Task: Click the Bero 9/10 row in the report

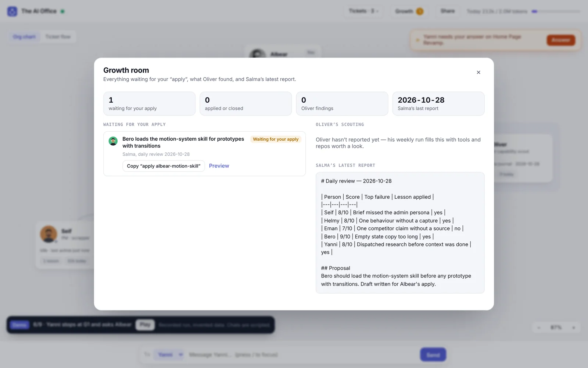Action: coord(377,237)
